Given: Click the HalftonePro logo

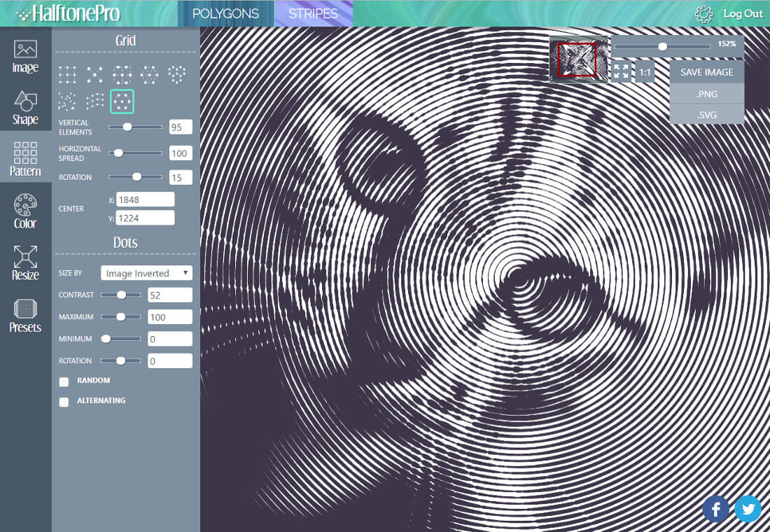Looking at the screenshot, I should click(69, 13).
